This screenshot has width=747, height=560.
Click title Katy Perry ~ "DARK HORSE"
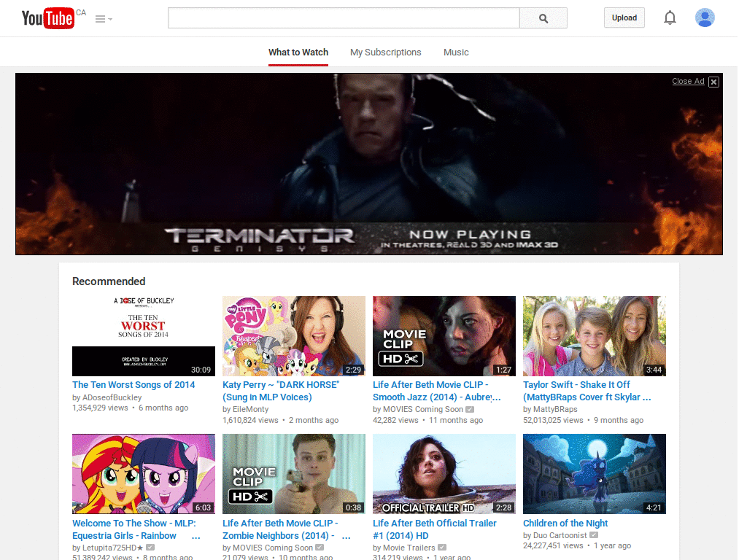point(281,391)
